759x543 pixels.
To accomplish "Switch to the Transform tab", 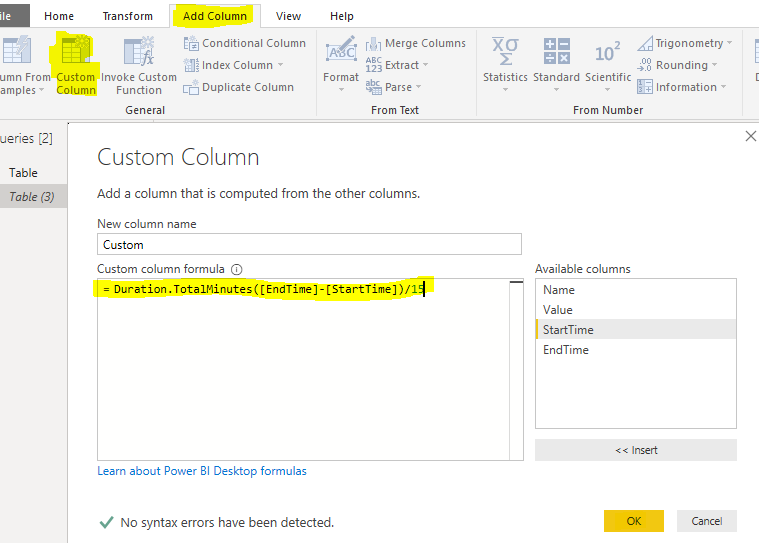I will click(x=128, y=16).
